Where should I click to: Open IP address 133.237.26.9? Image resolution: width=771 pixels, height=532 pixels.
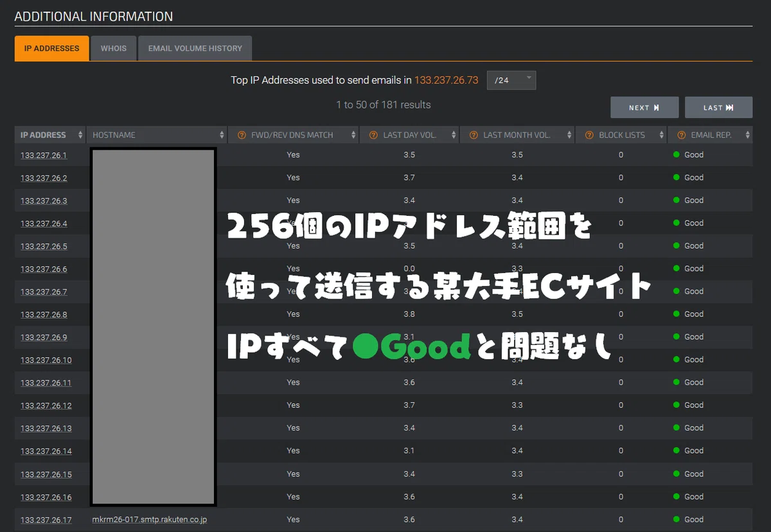[44, 337]
